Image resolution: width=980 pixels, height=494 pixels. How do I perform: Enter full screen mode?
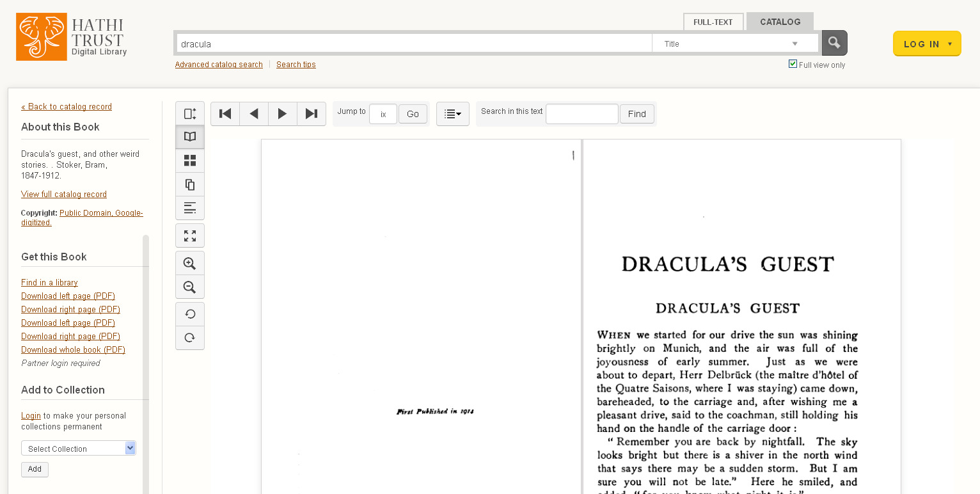tap(190, 236)
